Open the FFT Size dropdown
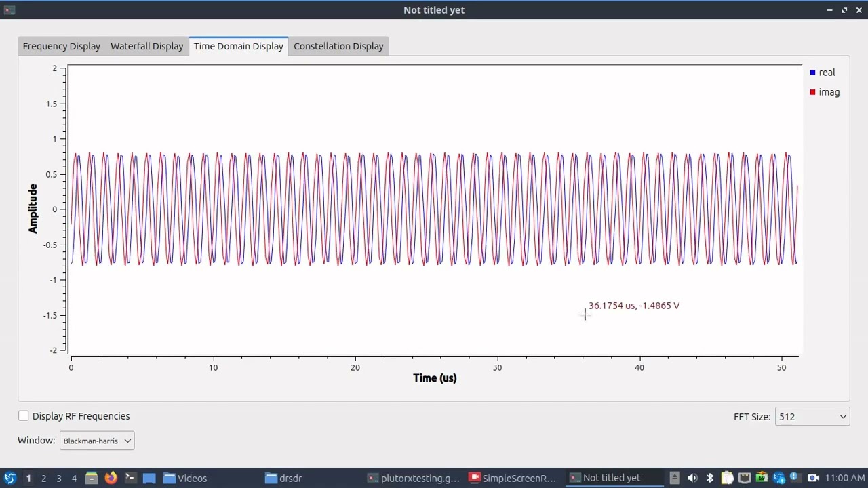Viewport: 868px width, 488px height. pyautogui.click(x=812, y=417)
